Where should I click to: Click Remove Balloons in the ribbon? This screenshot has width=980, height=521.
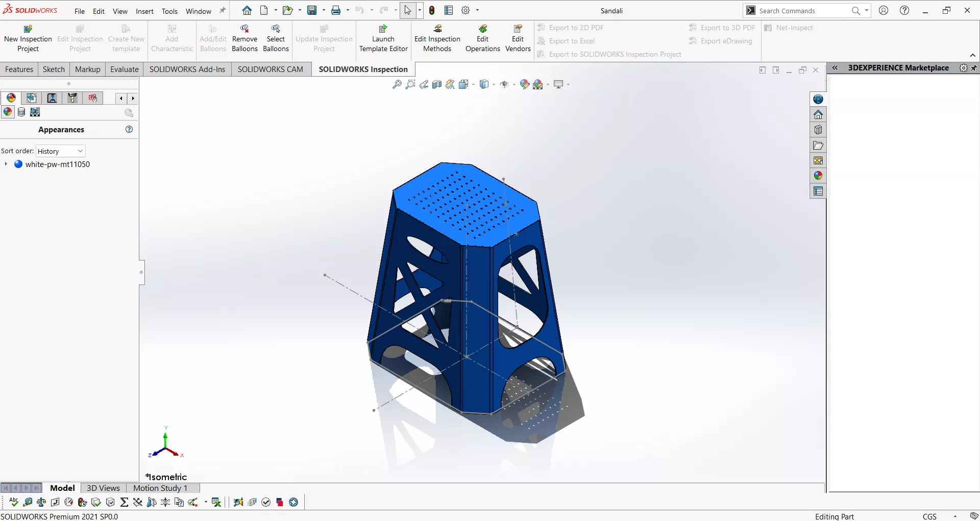click(244, 39)
